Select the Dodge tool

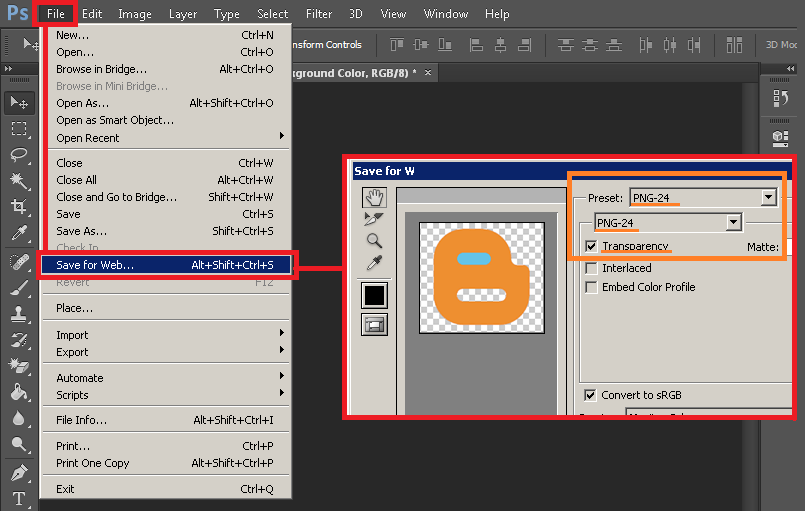[20, 444]
